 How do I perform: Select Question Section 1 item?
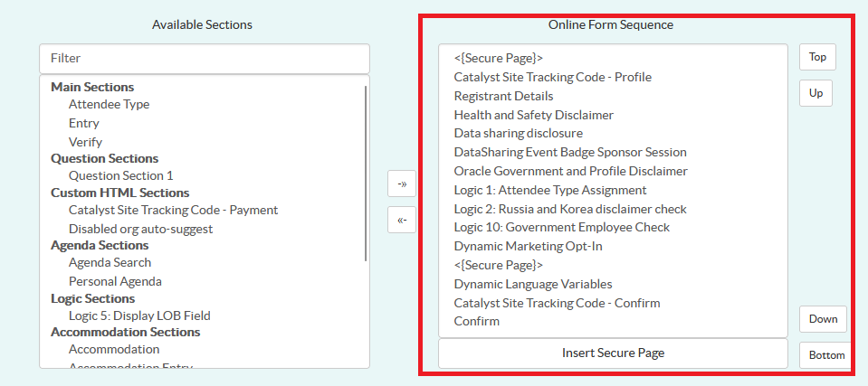click(120, 175)
